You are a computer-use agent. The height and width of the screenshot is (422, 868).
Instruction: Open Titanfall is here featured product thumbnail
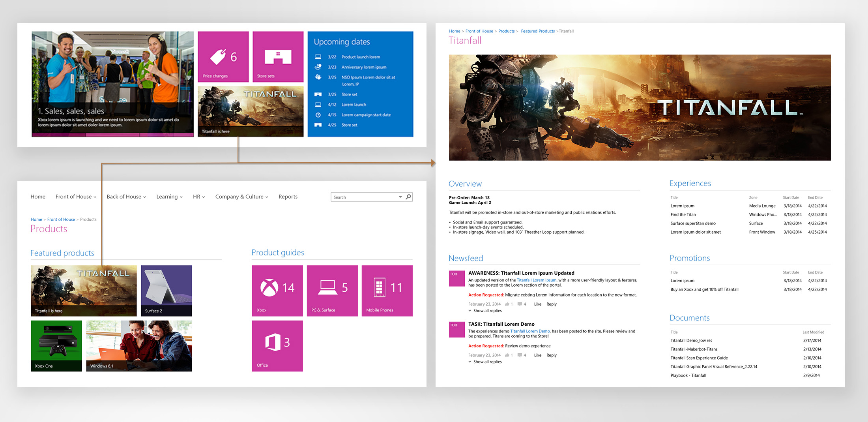coord(84,291)
